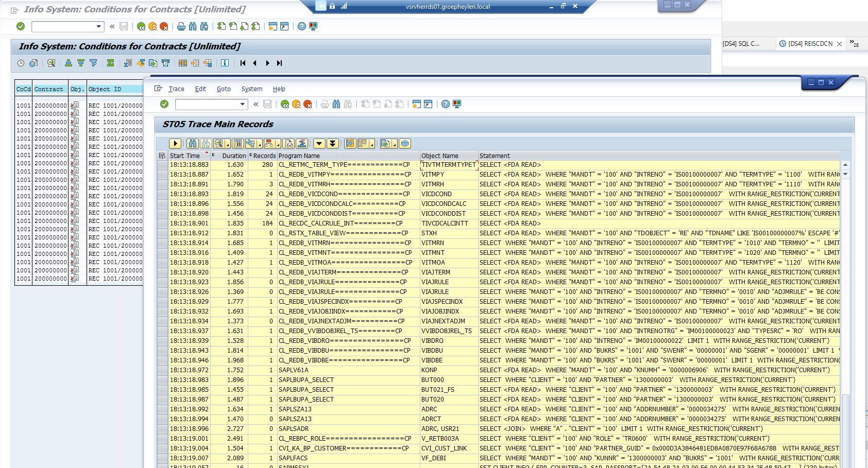
Task: Click the Help question mark icon in ST05 window
Action: pos(446,104)
